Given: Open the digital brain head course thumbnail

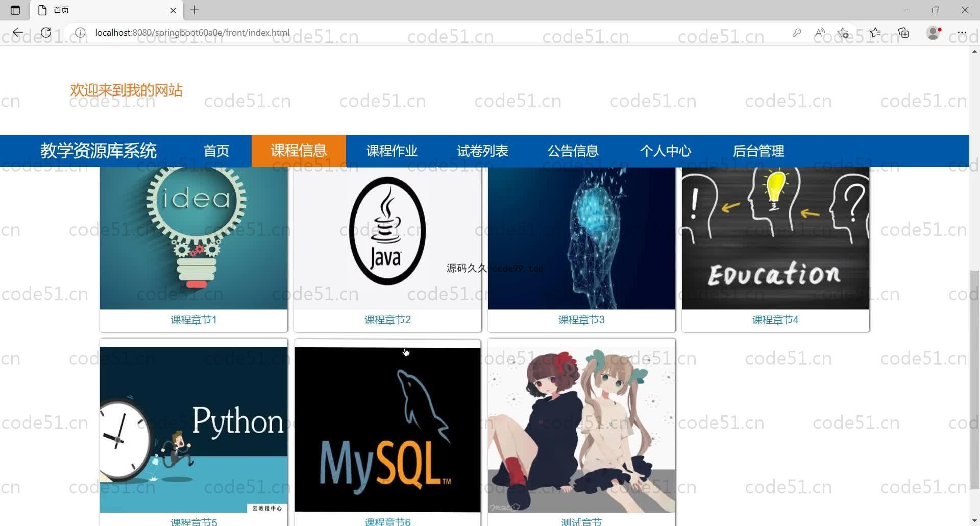Looking at the screenshot, I should click(581, 238).
